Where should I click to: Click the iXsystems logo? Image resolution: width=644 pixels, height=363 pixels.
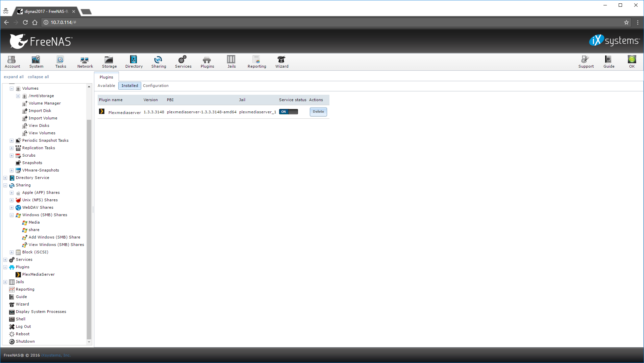[614, 41]
